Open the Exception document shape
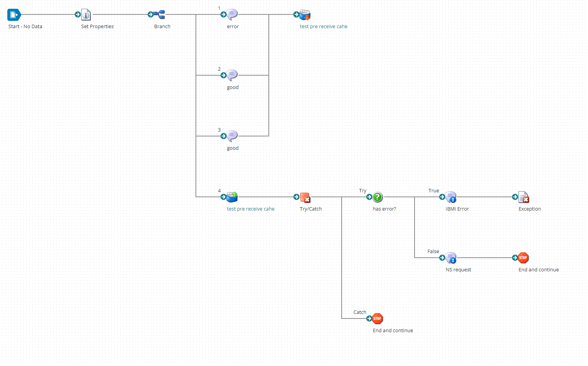 click(524, 197)
